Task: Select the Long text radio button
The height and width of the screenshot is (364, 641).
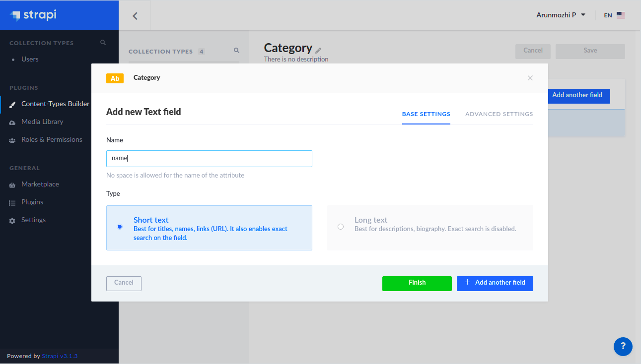Action: (341, 227)
